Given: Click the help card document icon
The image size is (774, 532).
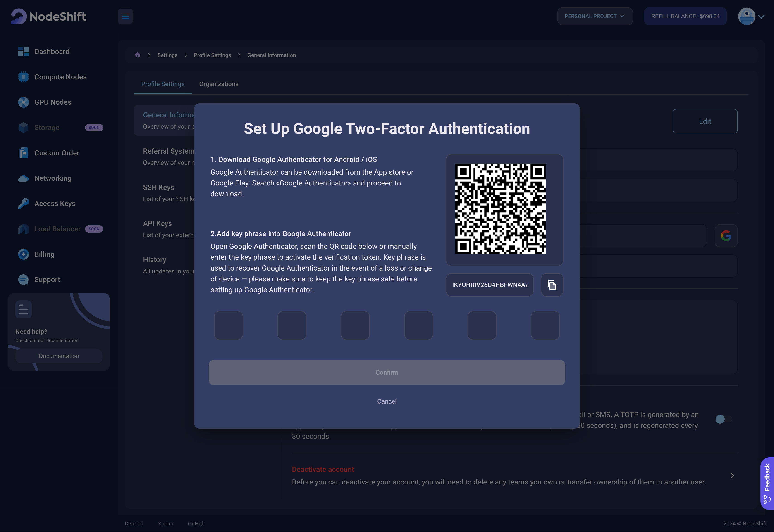Looking at the screenshot, I should click(23, 309).
